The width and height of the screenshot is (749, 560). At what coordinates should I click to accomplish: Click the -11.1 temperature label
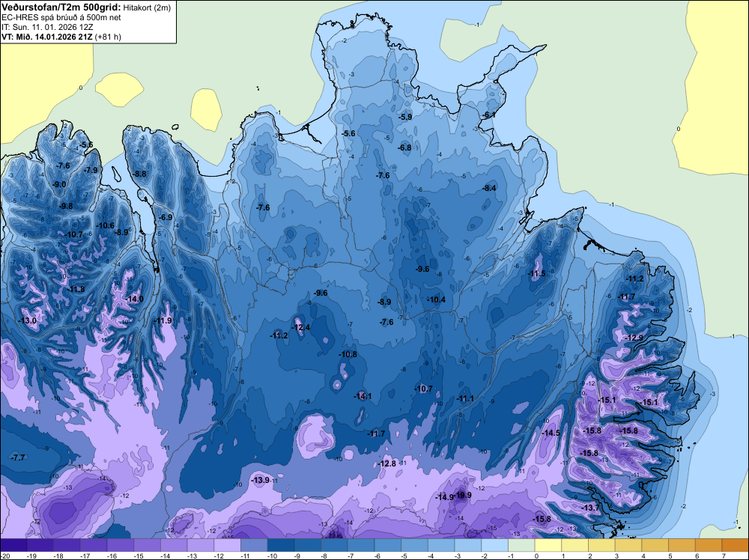(x=465, y=398)
